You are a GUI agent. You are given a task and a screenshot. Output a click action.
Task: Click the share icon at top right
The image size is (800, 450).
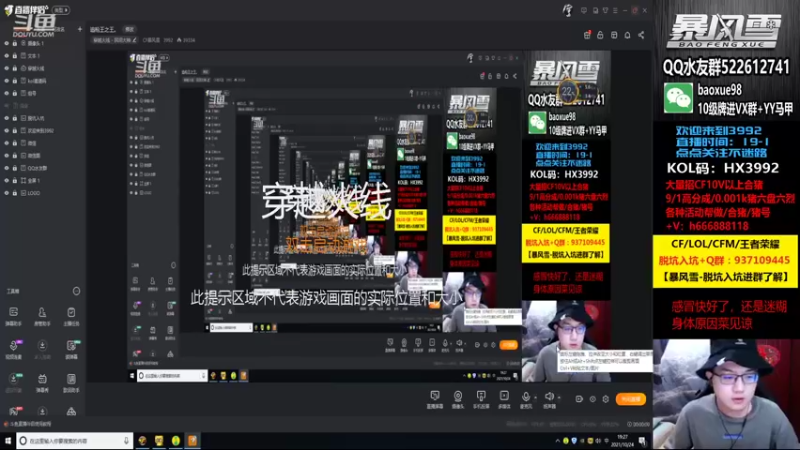click(641, 35)
